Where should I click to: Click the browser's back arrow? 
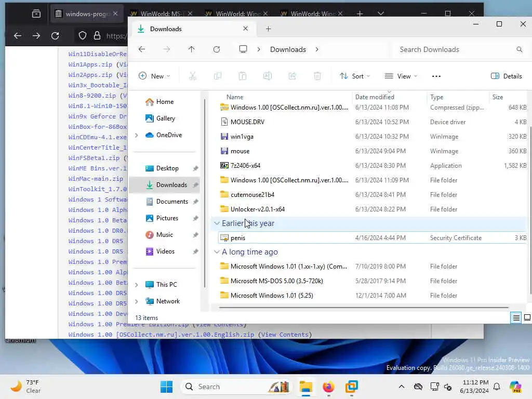(18, 35)
